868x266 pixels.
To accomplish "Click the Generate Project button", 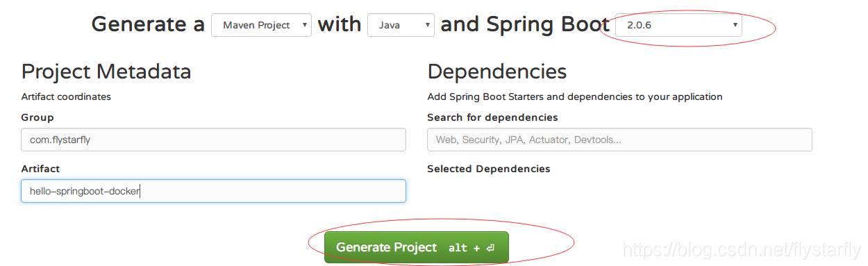I will point(417,247).
